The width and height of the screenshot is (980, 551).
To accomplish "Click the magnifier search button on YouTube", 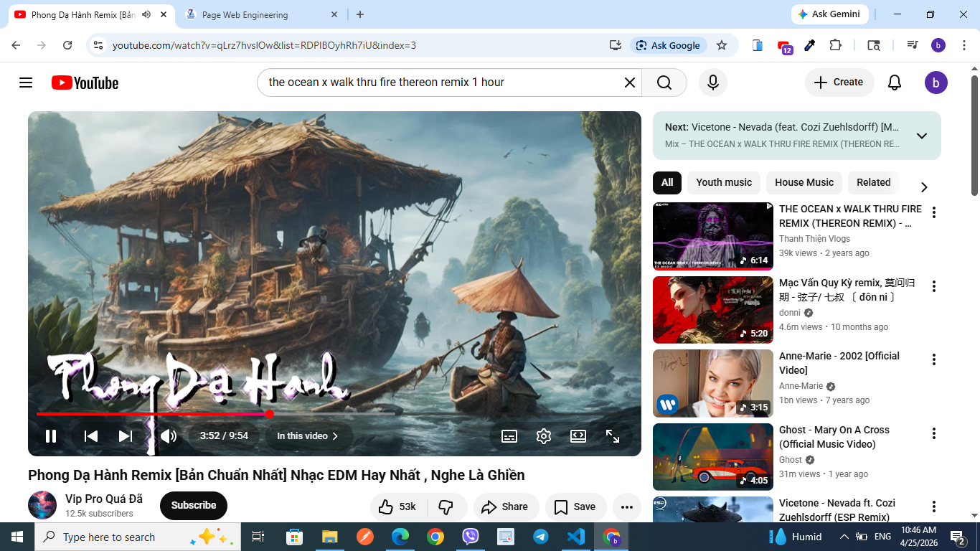I will (664, 83).
